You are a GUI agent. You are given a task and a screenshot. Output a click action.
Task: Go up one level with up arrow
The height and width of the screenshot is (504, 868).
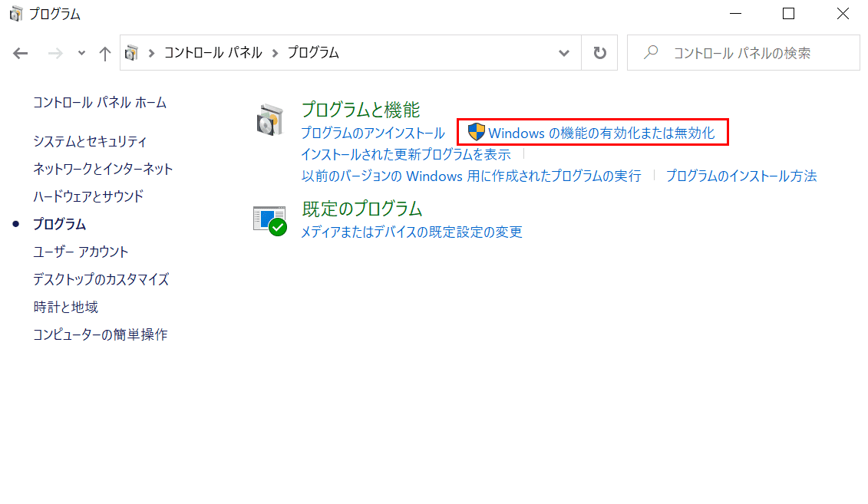coord(104,53)
